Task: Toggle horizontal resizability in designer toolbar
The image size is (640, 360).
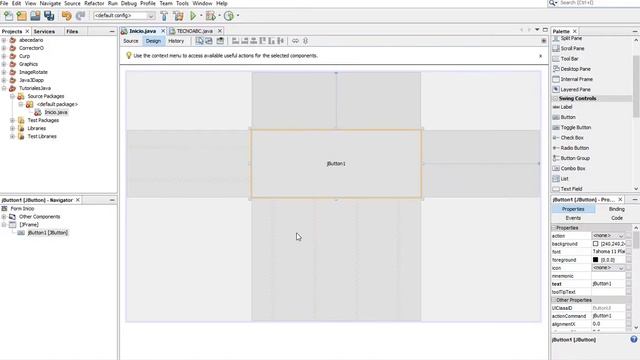Action: tap(295, 41)
